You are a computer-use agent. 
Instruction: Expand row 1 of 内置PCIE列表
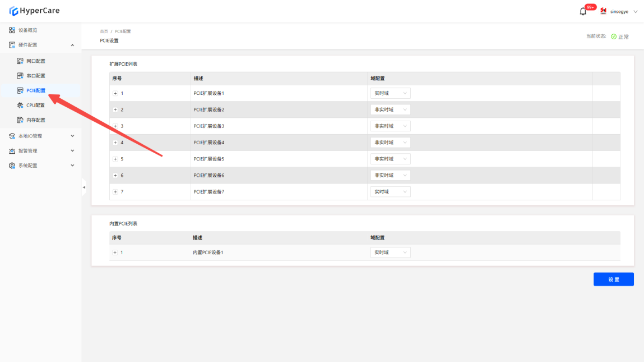[x=115, y=253]
